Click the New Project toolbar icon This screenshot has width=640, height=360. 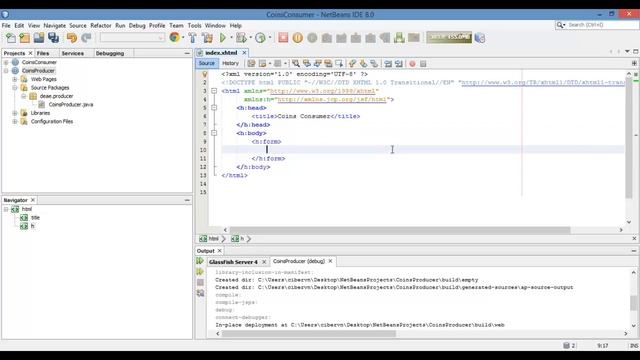[x=24, y=38]
